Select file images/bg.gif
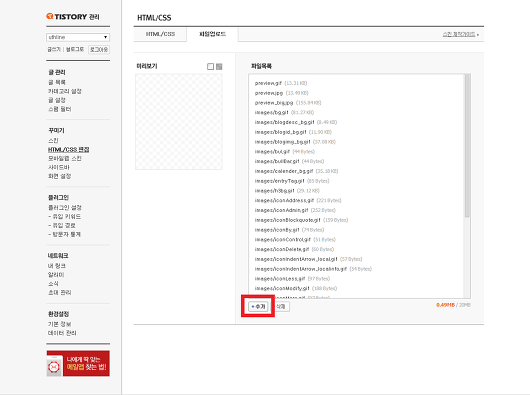This screenshot has height=395, width=530. coord(284,113)
